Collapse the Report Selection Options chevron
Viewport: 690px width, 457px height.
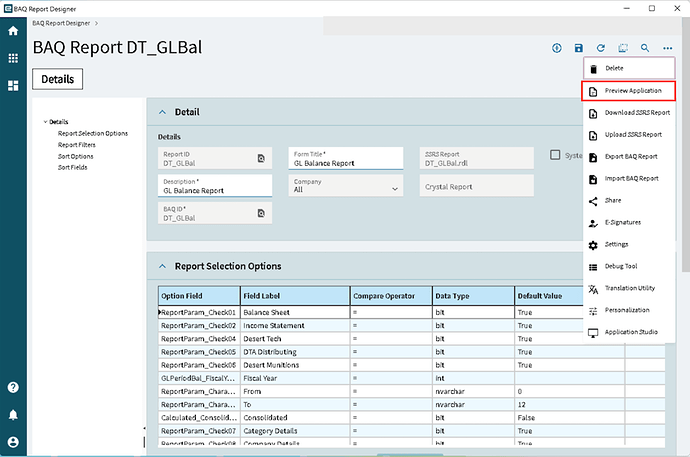click(x=162, y=266)
